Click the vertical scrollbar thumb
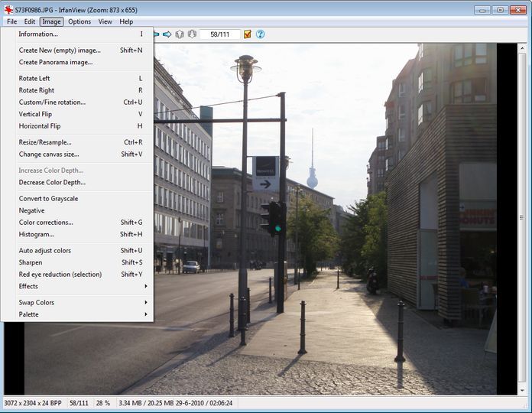Image resolution: width=532 pixels, height=413 pixels. pyautogui.click(x=522, y=217)
